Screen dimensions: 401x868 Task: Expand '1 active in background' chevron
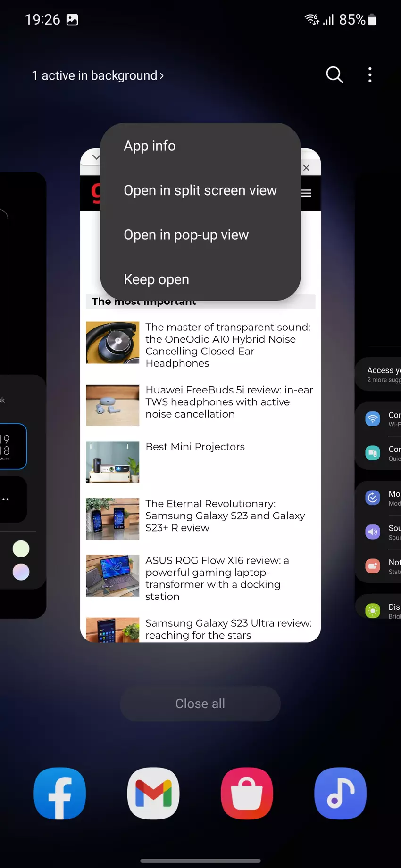click(x=162, y=76)
